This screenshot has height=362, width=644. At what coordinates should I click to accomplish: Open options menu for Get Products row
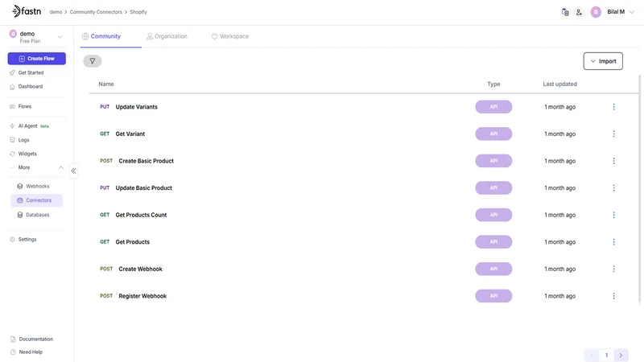tap(613, 242)
